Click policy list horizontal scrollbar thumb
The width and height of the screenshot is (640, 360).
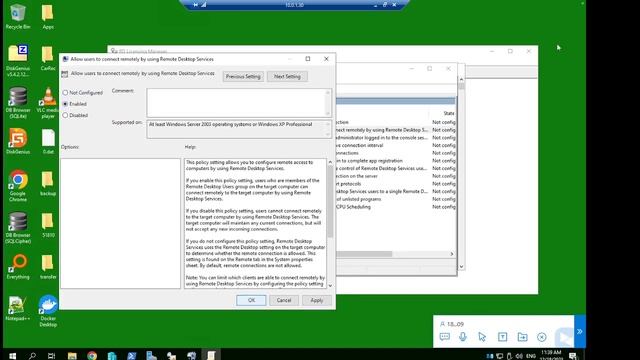point(364,254)
